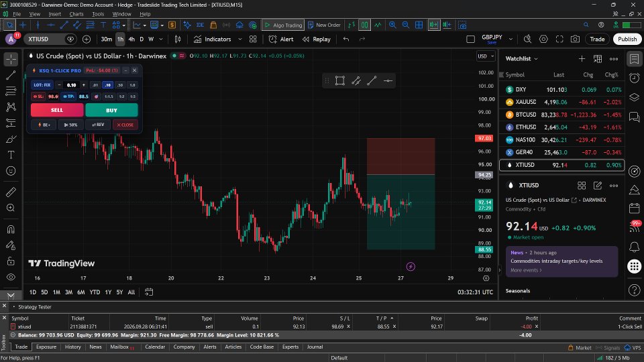Open the patterns tool in left sidebar
The width and height of the screenshot is (644, 362).
point(11,107)
